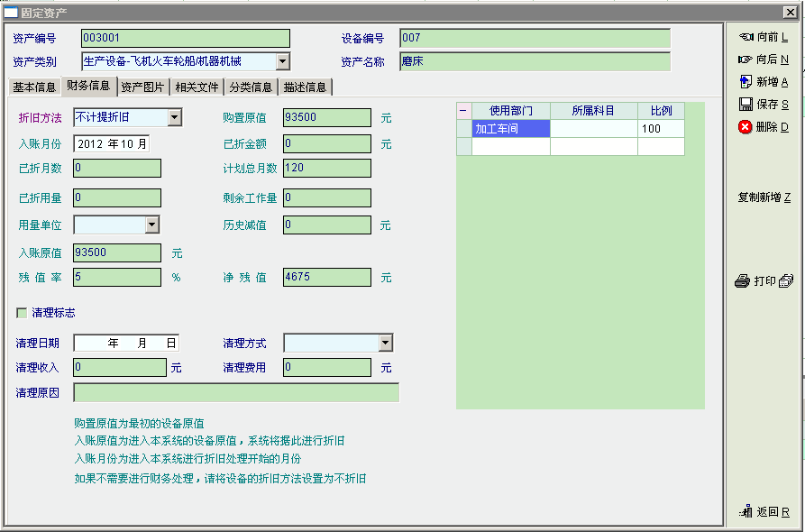Select the 相关文件 tab

click(197, 87)
